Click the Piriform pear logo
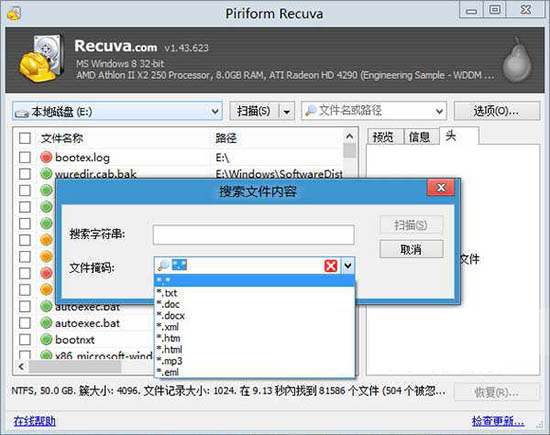This screenshot has height=435, width=550. pos(517,60)
